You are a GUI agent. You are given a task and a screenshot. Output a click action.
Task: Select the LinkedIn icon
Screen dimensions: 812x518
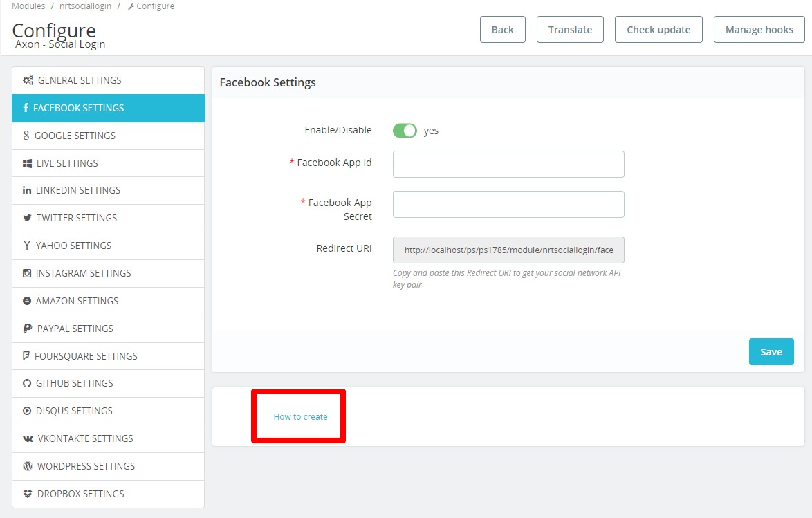(26, 190)
